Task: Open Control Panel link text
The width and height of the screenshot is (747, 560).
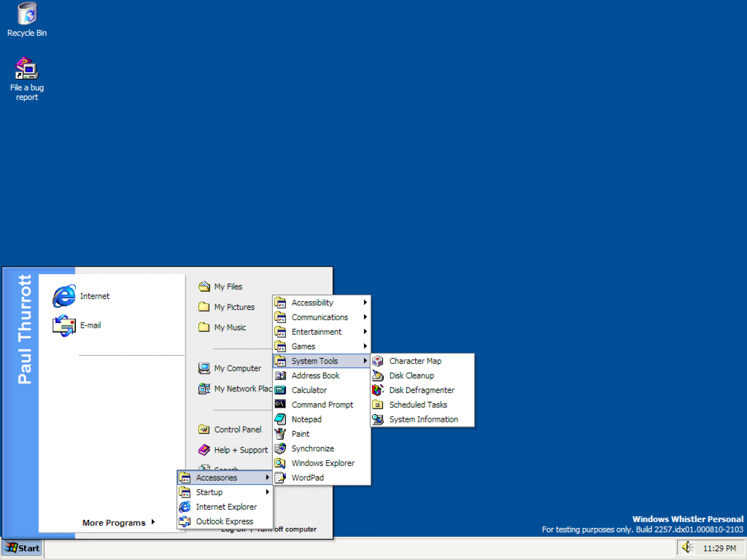Action: click(x=238, y=429)
